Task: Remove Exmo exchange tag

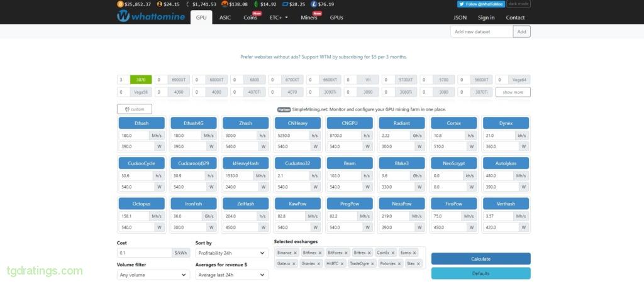Action: pos(414,253)
